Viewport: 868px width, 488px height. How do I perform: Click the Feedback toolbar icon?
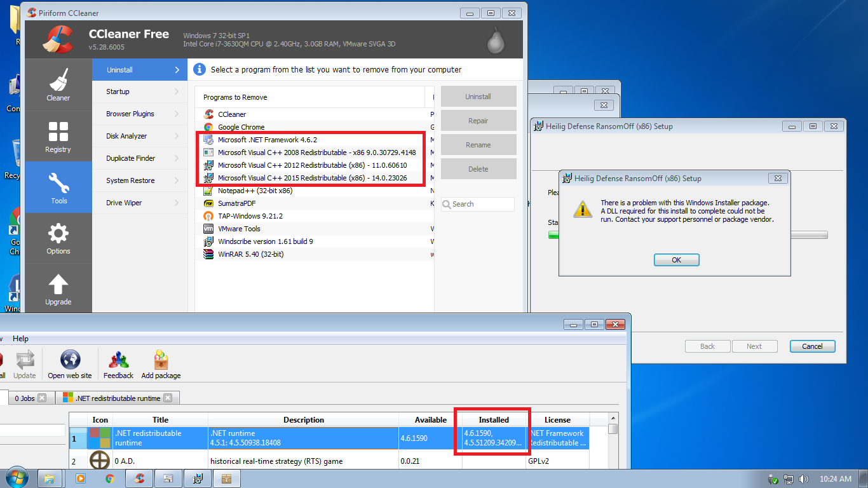click(x=118, y=365)
